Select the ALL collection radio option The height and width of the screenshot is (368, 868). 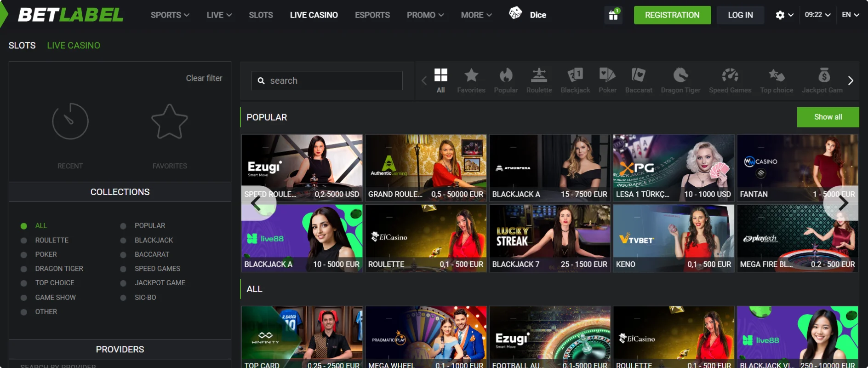coord(34,226)
